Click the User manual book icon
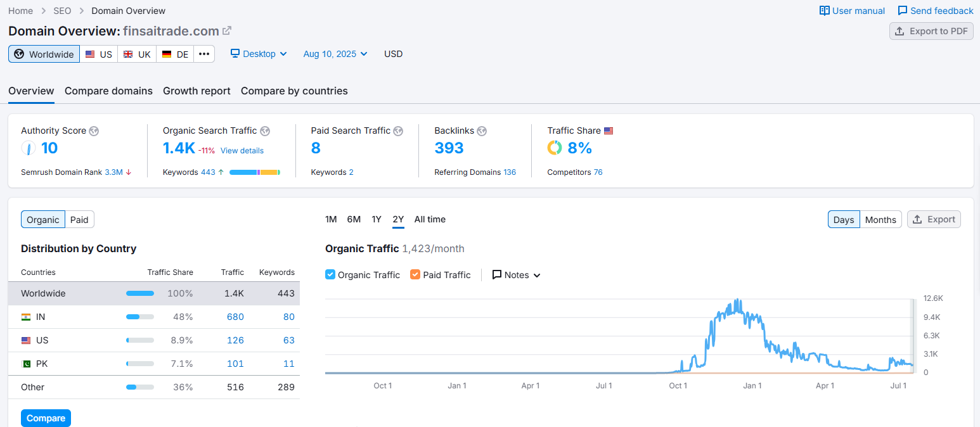980x427 pixels. point(825,11)
